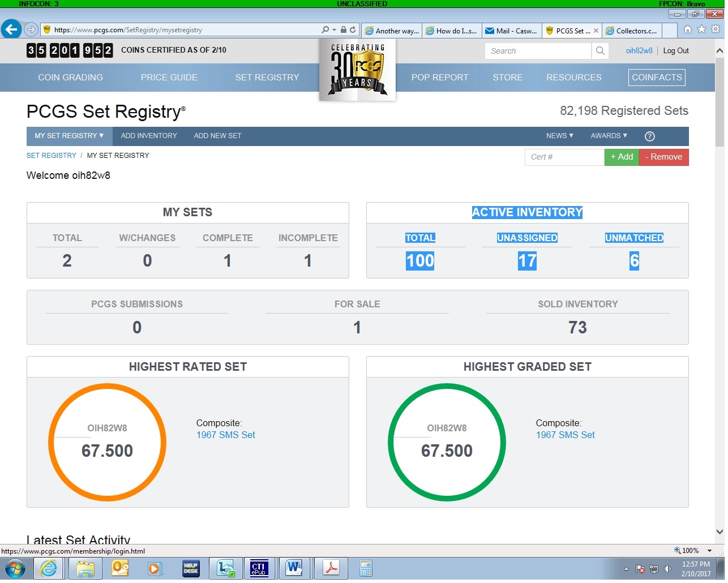Expand the MY SET REGISTRY dropdown
This screenshot has width=728, height=583.
click(69, 136)
